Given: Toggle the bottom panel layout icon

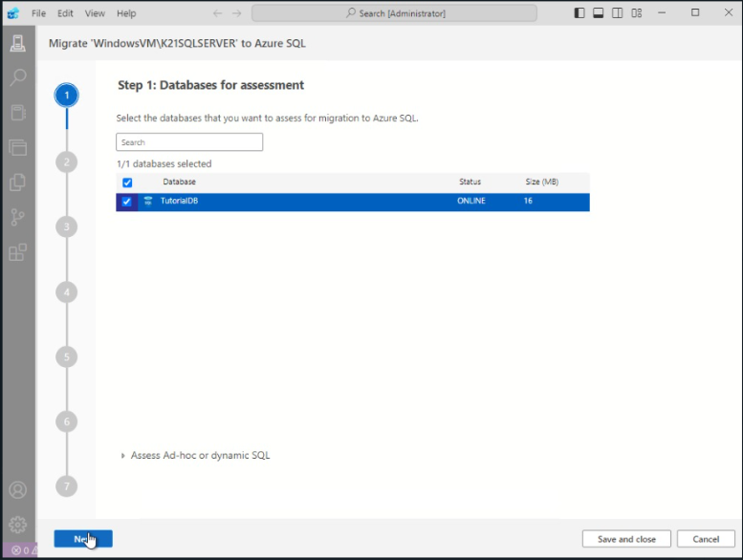Looking at the screenshot, I should [x=599, y=13].
